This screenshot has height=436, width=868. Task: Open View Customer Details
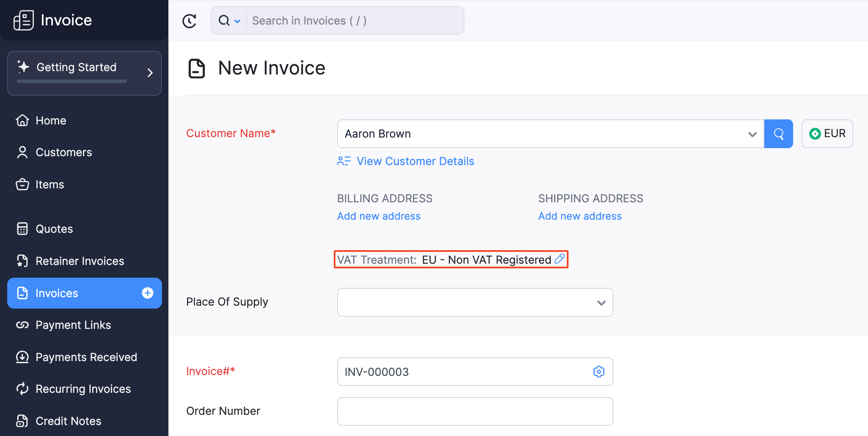click(x=415, y=161)
